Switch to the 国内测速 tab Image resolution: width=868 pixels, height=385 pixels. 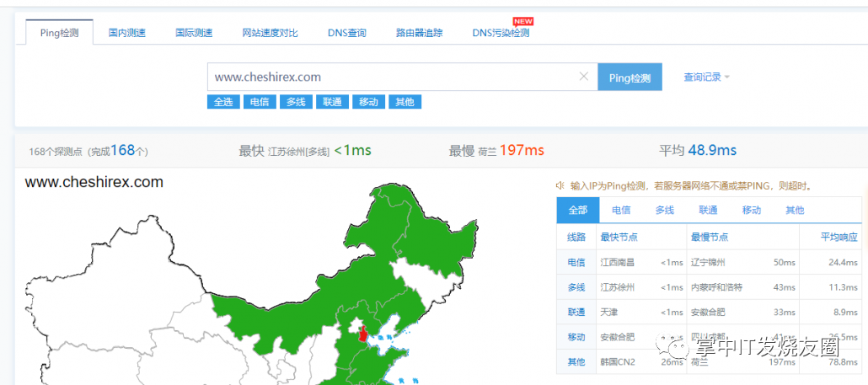pyautogui.click(x=127, y=33)
